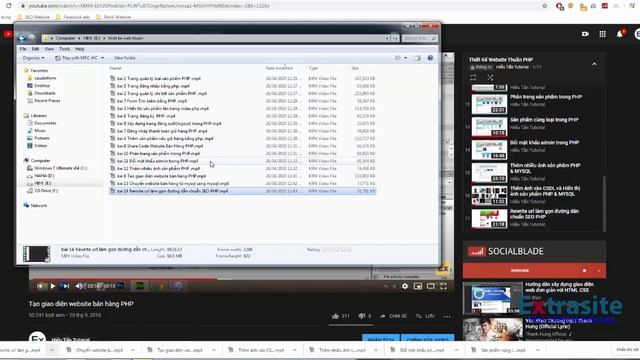Viewport: 640px width, 360px height.
Task: Open the Help menu in Explorer
Action: point(80,49)
